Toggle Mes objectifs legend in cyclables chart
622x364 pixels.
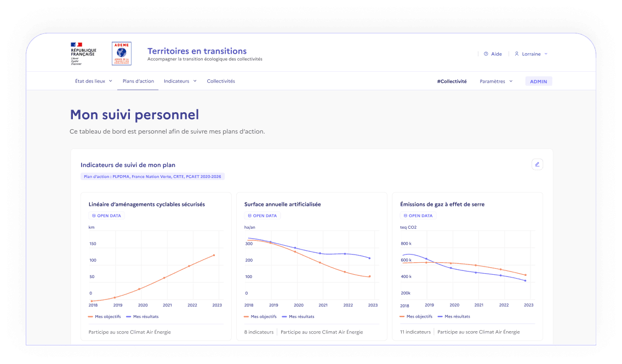pos(104,316)
